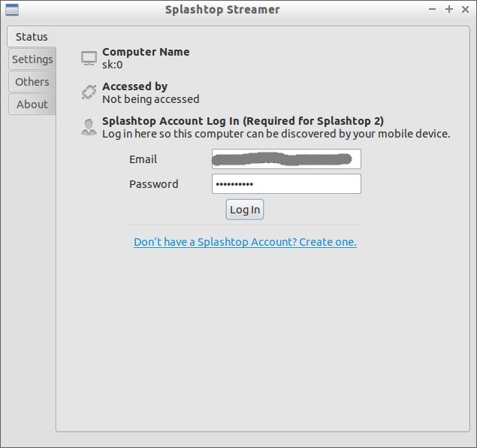Screen dimensions: 477x448
Task: Switch to the About tab
Action: pyautogui.click(x=32, y=104)
